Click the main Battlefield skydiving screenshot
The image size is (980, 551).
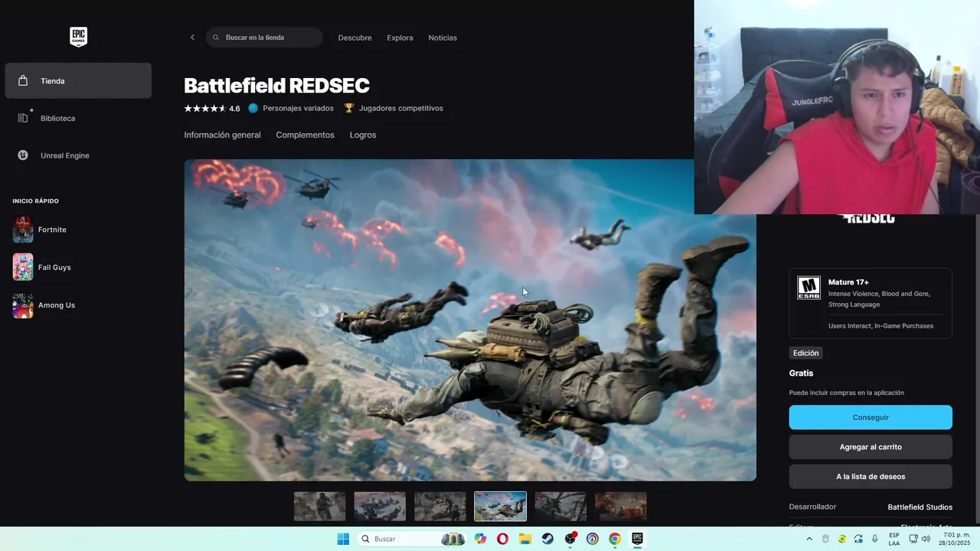[x=470, y=320]
